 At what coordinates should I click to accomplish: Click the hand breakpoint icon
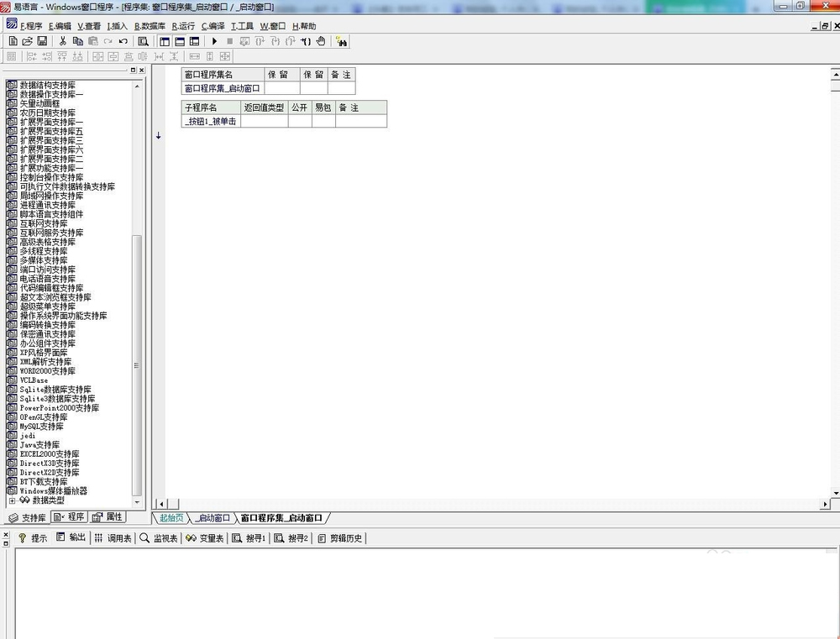point(320,41)
